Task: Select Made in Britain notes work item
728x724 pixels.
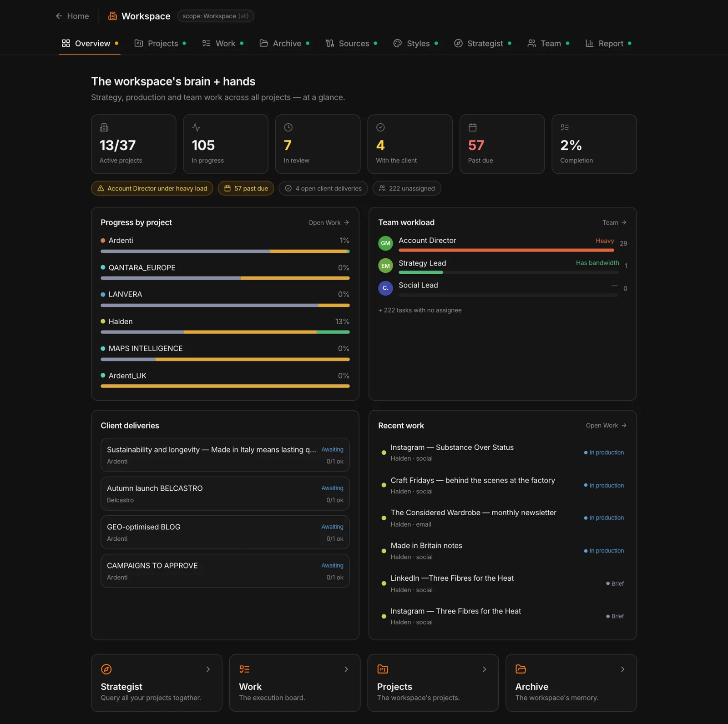Action: 503,551
